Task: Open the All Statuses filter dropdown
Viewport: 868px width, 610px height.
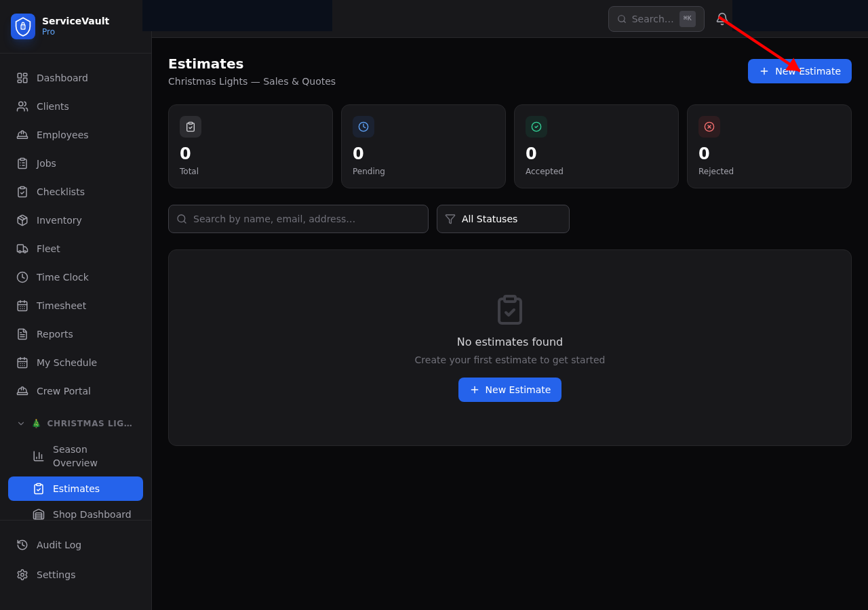Action: 503,219
